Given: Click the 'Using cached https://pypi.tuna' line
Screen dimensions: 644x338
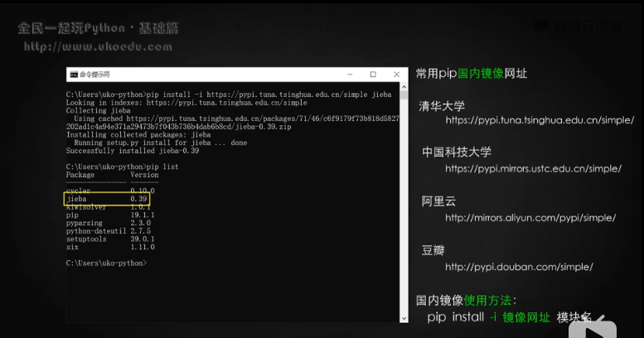Looking at the screenshot, I should click(x=236, y=118).
